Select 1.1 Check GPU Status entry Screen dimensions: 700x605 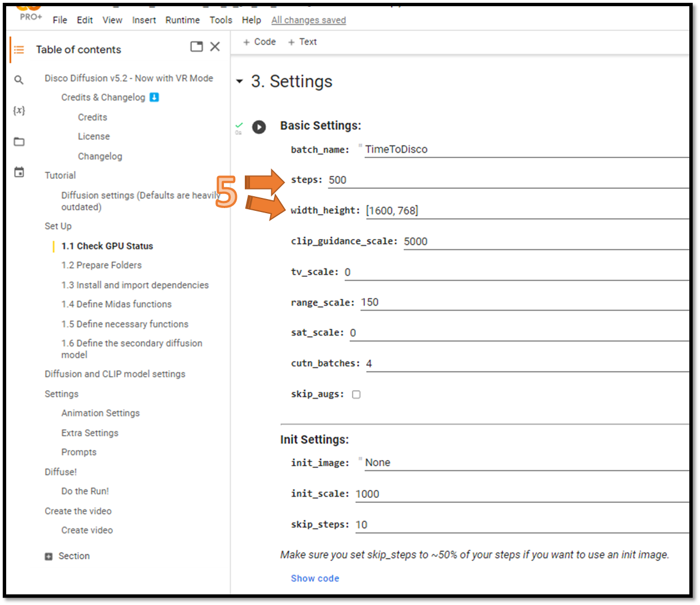pos(107,246)
